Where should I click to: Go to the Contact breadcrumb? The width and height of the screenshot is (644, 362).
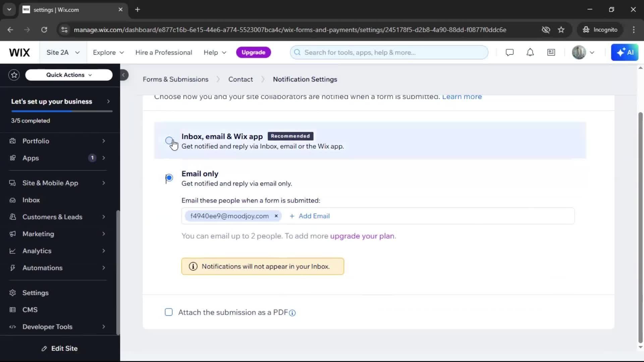(240, 79)
